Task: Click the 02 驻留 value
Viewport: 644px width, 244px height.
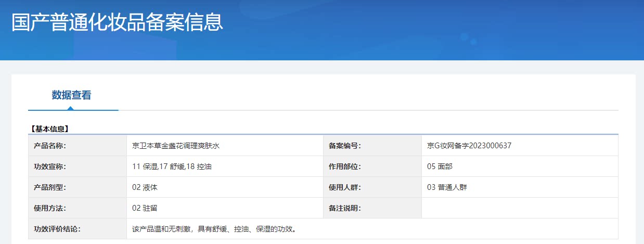Action: point(145,208)
